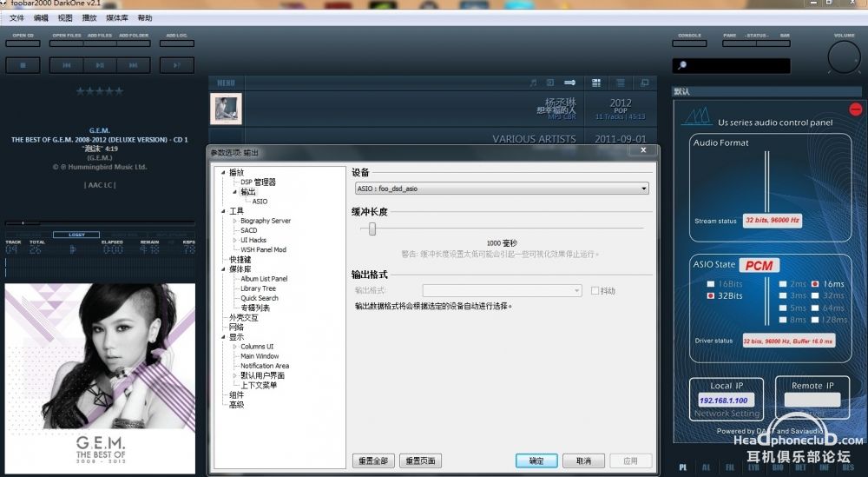The width and height of the screenshot is (868, 477).
Task: Collapse the 工具 tree node
Action: coord(223,211)
